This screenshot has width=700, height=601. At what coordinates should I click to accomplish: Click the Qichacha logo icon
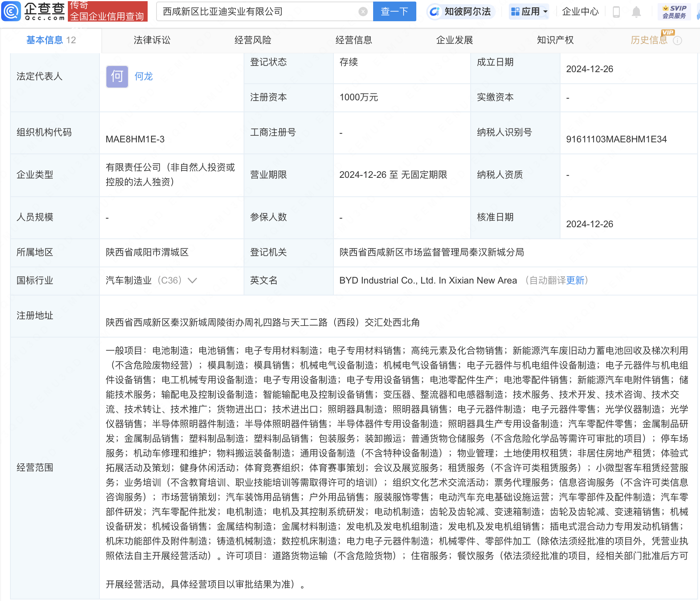point(11,11)
